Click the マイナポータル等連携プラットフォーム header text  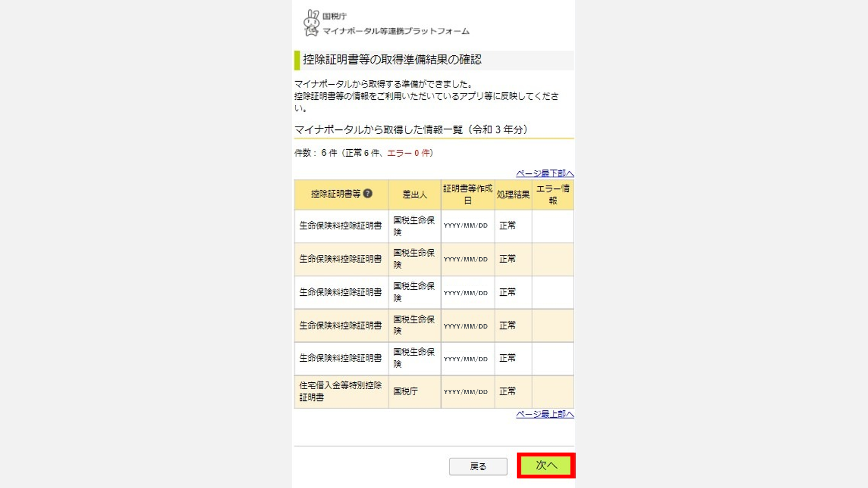396,31
